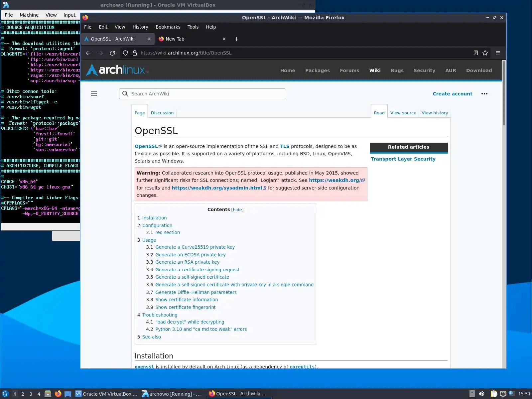Jump to Installation in contents
The height and width of the screenshot is (399, 532).
coord(154,218)
